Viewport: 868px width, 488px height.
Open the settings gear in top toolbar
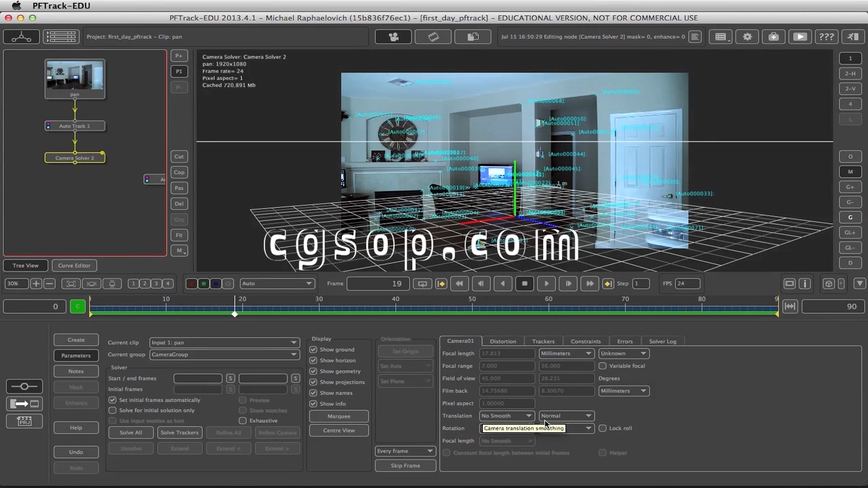coord(747,37)
